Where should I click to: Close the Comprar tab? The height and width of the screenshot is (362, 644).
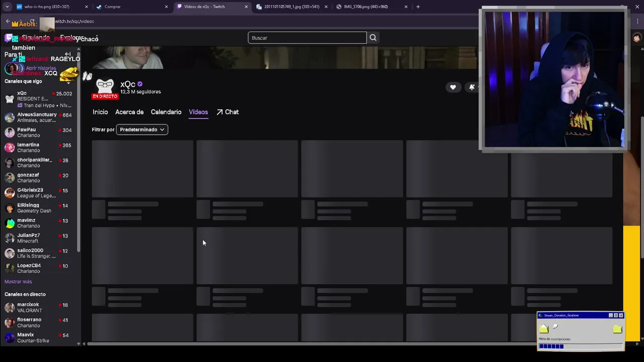pyautogui.click(x=166, y=7)
